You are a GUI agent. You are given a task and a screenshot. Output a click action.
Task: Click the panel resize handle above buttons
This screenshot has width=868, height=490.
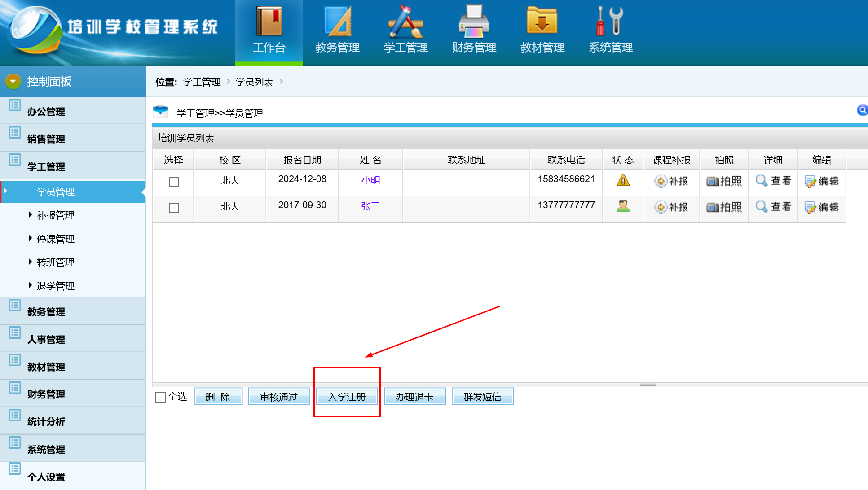click(x=648, y=385)
